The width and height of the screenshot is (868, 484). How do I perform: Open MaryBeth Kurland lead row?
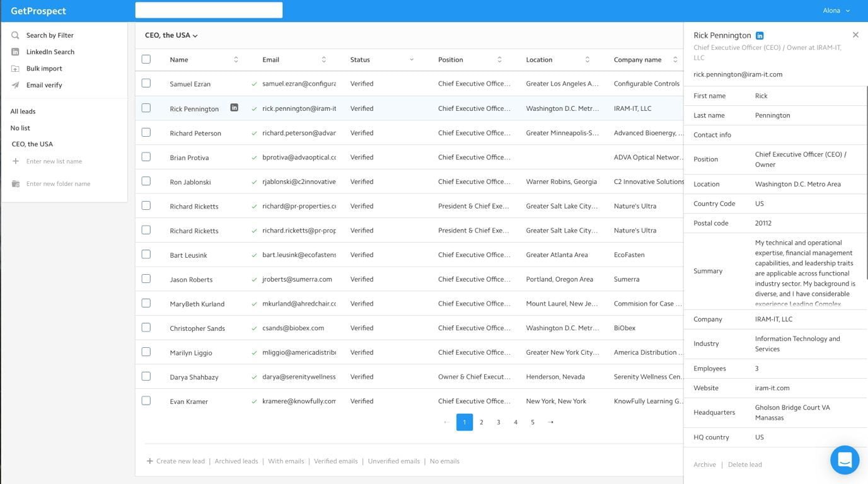point(409,304)
